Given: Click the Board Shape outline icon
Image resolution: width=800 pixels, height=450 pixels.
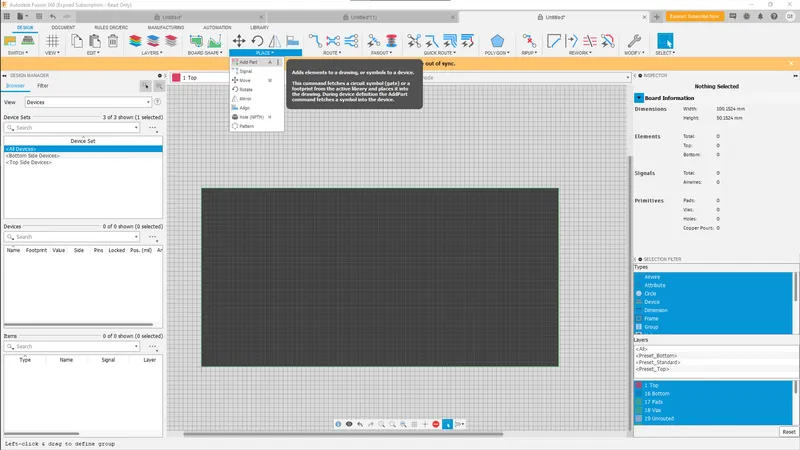Looking at the screenshot, I should tap(196, 41).
